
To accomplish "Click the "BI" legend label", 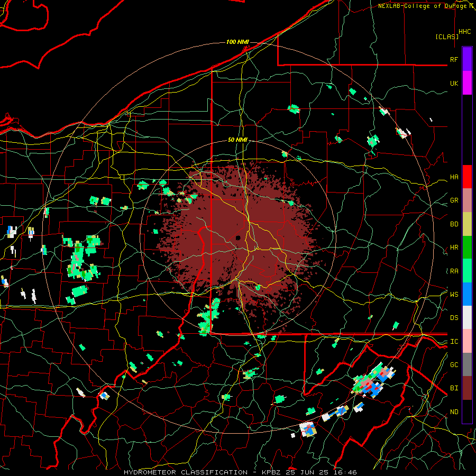I will 454,388.
